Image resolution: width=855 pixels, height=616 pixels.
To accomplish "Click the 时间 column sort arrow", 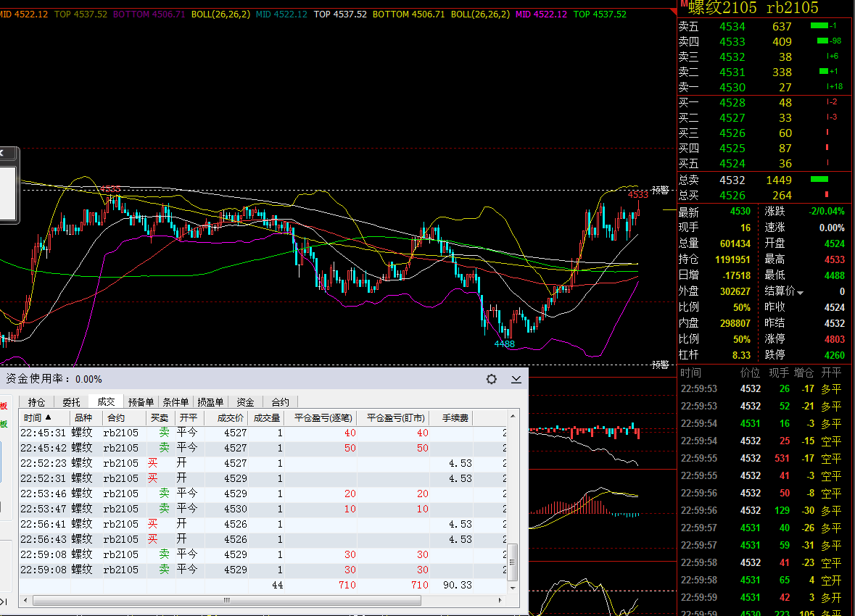I will pyautogui.click(x=49, y=418).
